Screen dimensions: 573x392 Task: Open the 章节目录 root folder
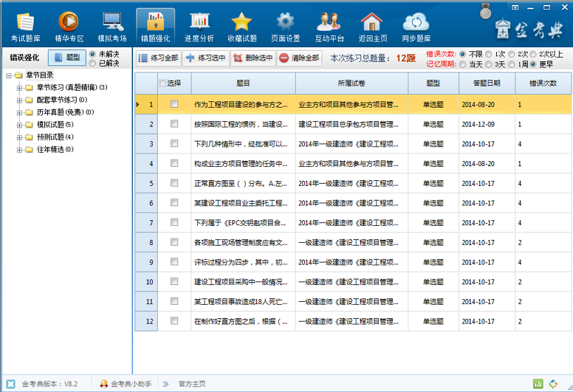pyautogui.click(x=35, y=75)
